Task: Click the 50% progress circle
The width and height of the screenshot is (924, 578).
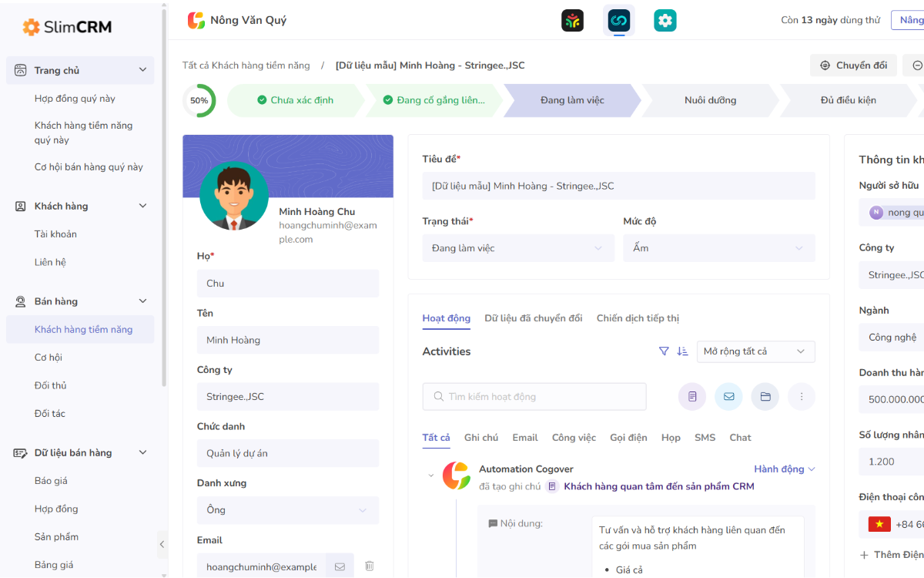Action: [199, 100]
